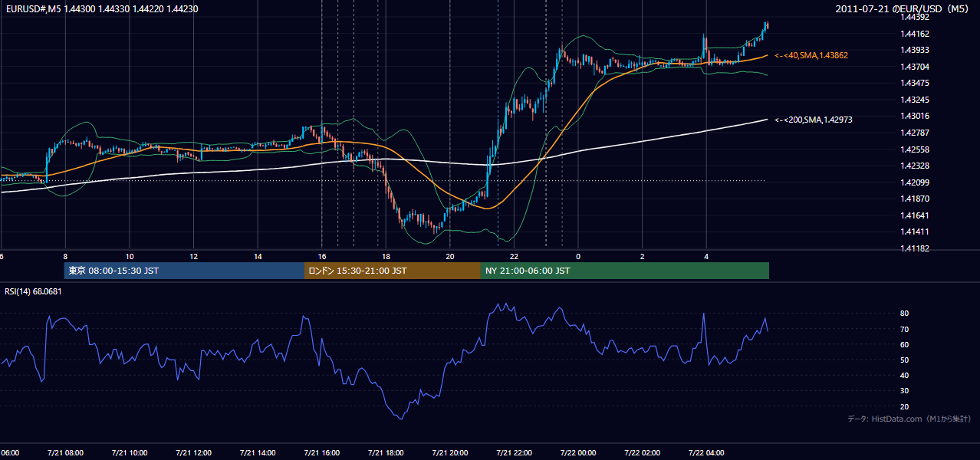The width and height of the screenshot is (980, 460).
Task: Click hour label 16 under price chart
Action: pyautogui.click(x=322, y=256)
